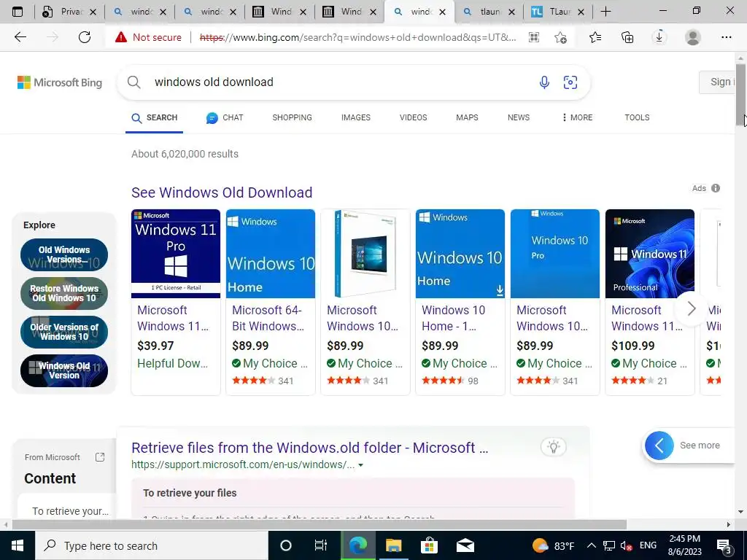Open the notification center icon
The height and width of the screenshot is (560, 747).
pyautogui.click(x=724, y=546)
